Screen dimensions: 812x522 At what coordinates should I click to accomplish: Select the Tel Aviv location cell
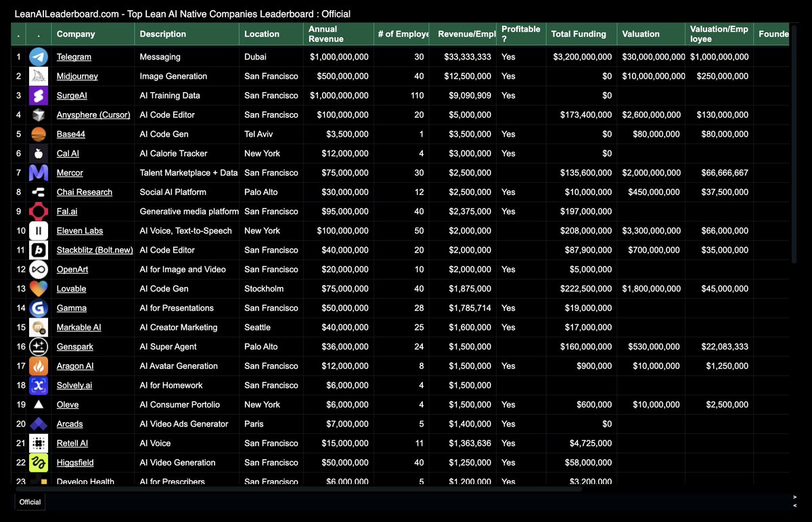[271, 134]
